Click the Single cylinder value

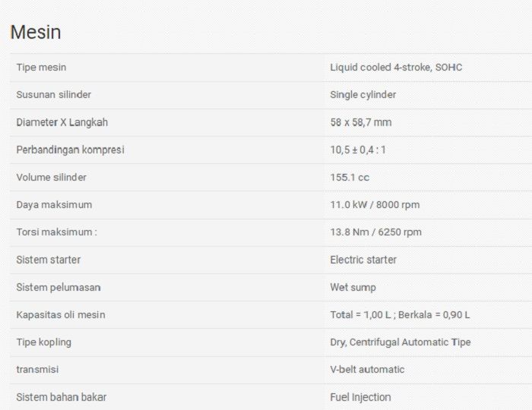363,95
